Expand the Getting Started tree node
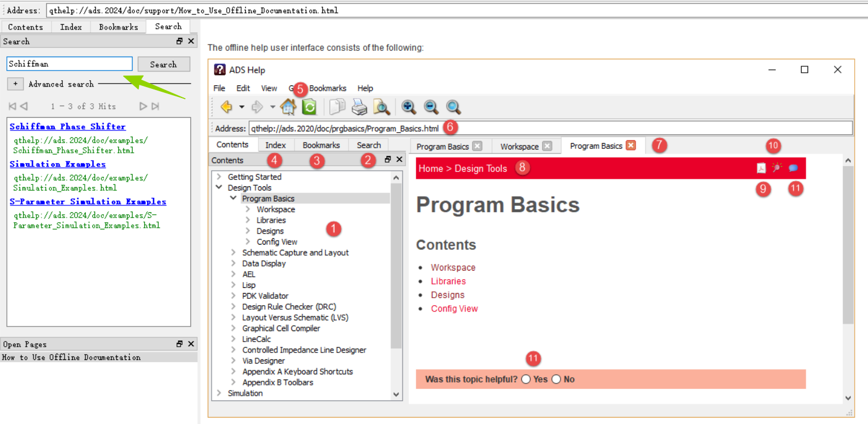 (219, 177)
